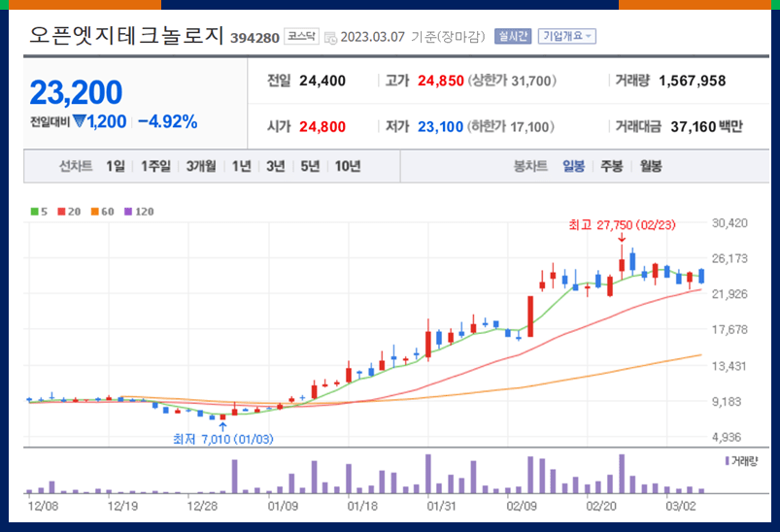780x532 pixels.
Task: Click the 01/09 date axis label
Action: pos(283,506)
